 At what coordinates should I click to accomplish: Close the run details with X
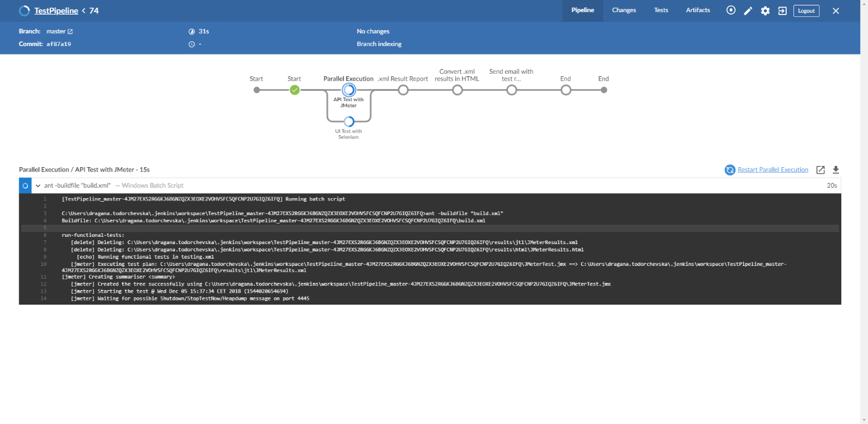836,11
